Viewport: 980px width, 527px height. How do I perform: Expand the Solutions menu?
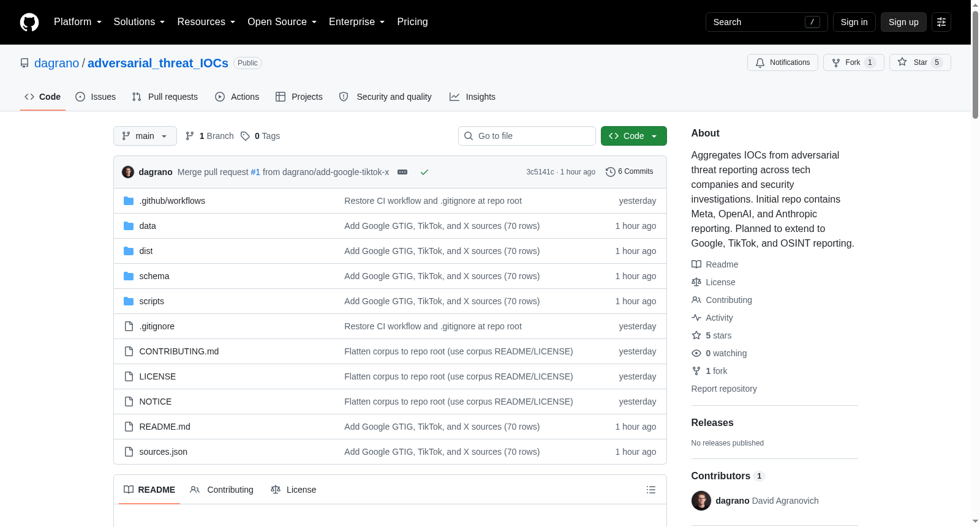point(139,22)
